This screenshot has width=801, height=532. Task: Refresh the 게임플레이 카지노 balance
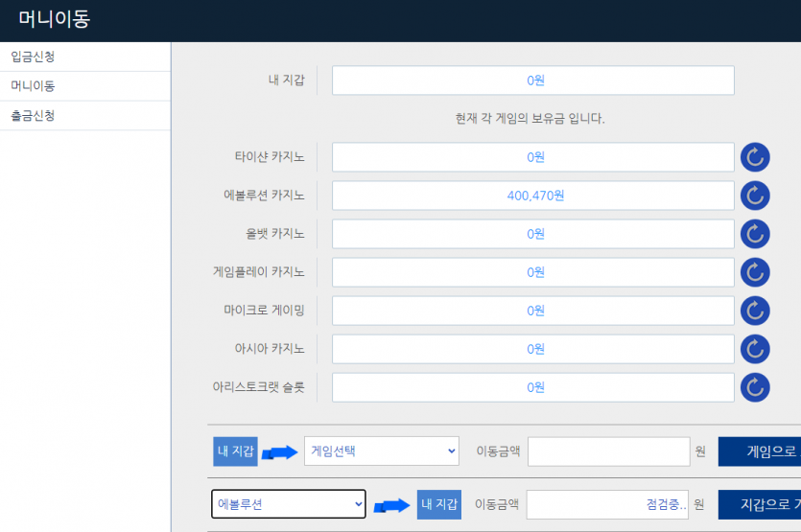click(755, 272)
